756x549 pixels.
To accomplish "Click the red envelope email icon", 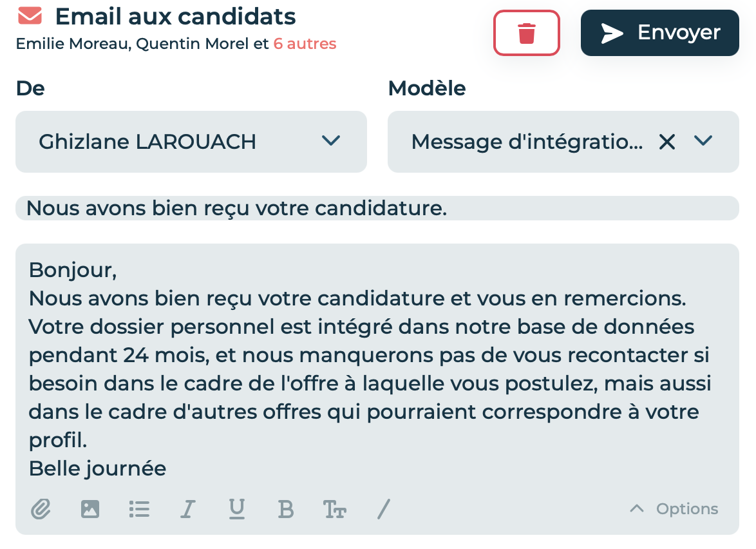I will click(30, 15).
